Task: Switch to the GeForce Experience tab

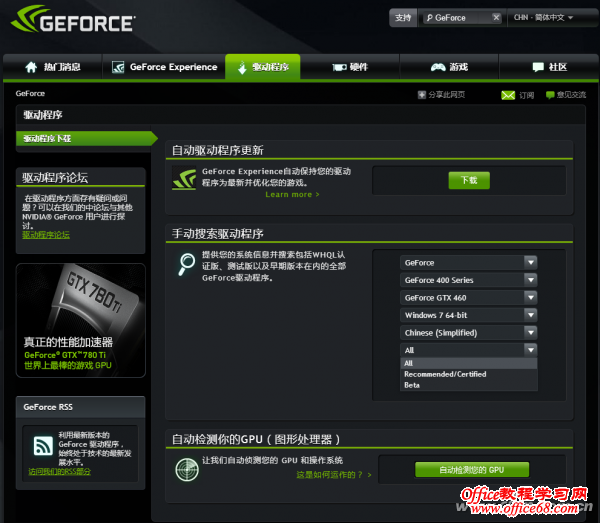Action: [164, 67]
